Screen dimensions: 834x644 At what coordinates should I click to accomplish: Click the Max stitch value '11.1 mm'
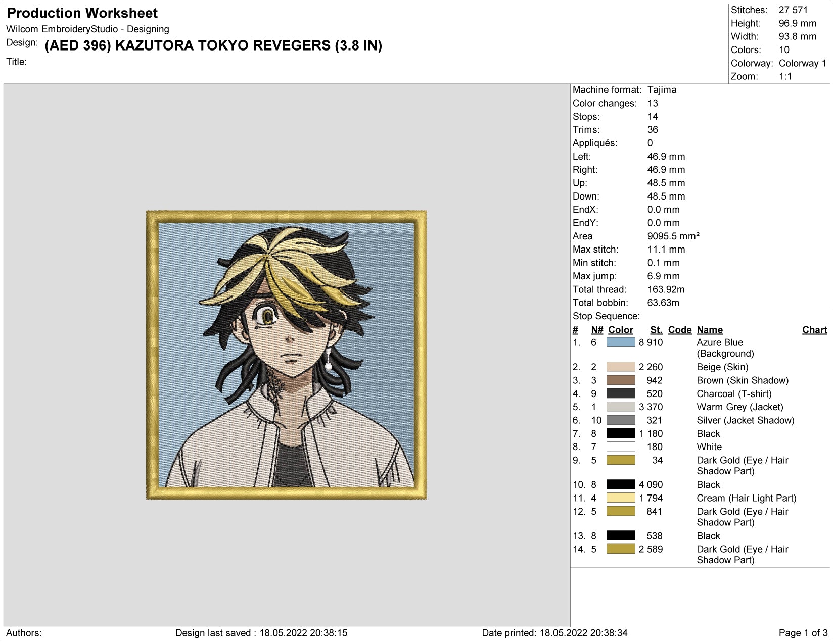pyautogui.click(x=666, y=250)
